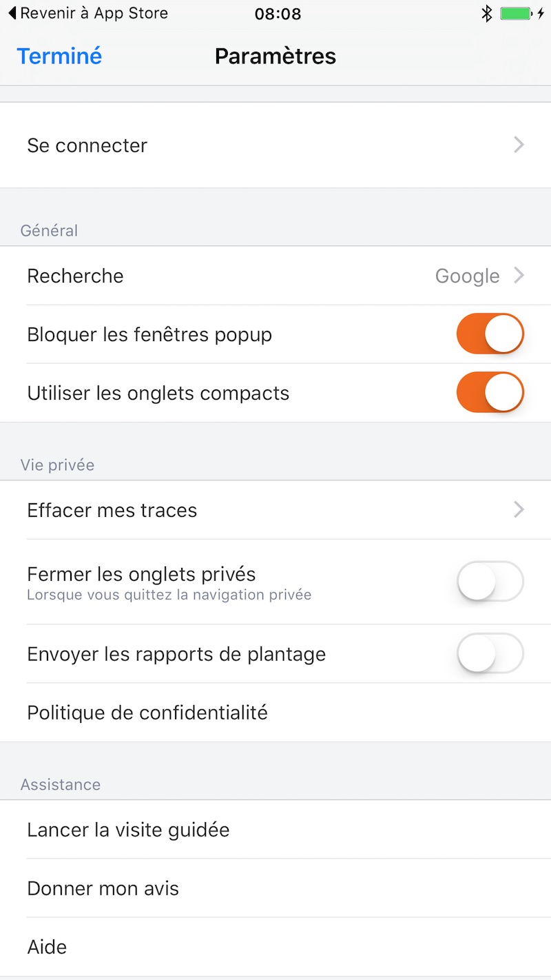The width and height of the screenshot is (551, 980).
Task: Open the Aide entry
Action: pyautogui.click(x=47, y=947)
